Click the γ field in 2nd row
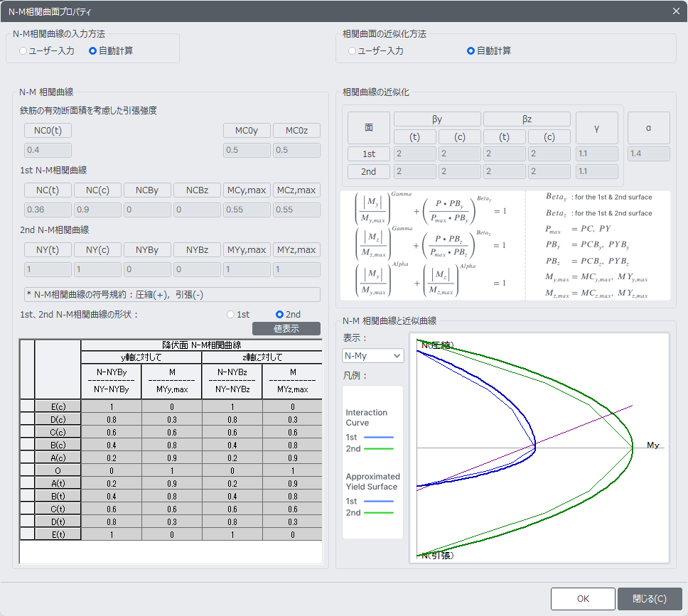Viewport: 688px width, 616px height. (597, 171)
